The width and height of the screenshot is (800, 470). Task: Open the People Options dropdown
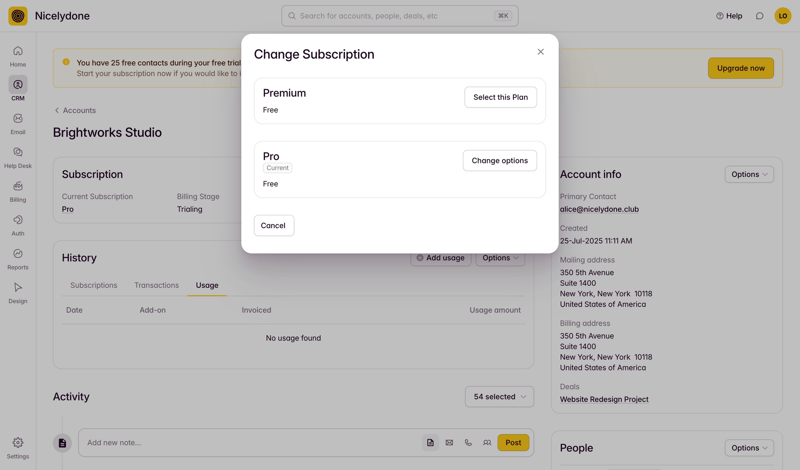pyautogui.click(x=749, y=448)
